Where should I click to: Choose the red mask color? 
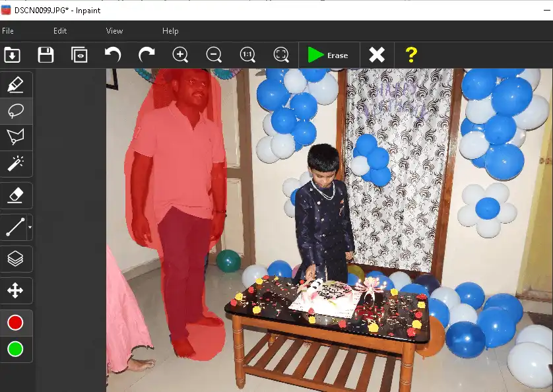click(x=16, y=323)
